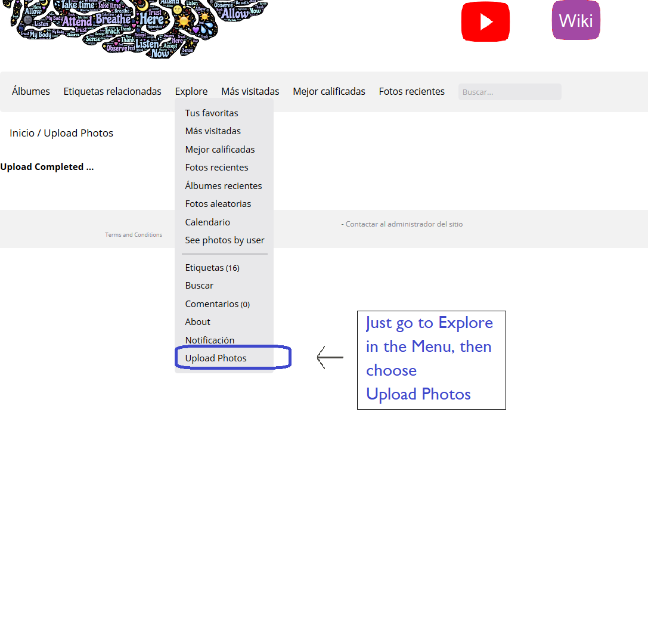
Task: Click into the Buscar search field
Action: (x=509, y=92)
